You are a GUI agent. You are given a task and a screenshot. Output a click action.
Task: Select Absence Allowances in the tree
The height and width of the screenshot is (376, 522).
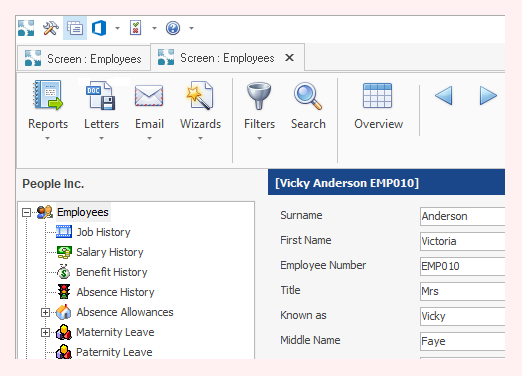pyautogui.click(x=125, y=312)
